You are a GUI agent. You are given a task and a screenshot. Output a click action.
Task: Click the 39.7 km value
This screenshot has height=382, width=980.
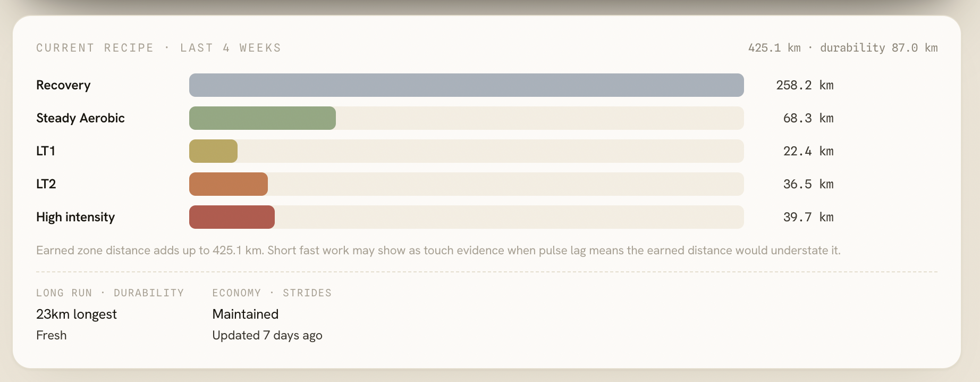coord(808,217)
